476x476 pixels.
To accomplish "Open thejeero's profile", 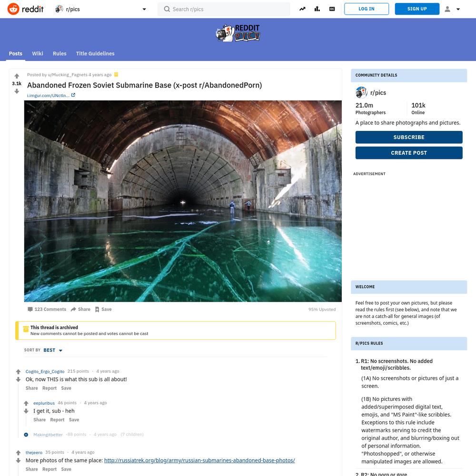I will coord(34,453).
